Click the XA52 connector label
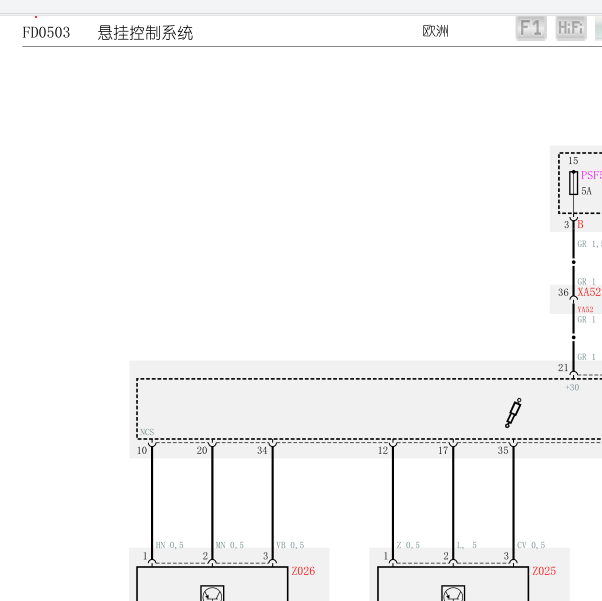 pyautogui.click(x=589, y=292)
